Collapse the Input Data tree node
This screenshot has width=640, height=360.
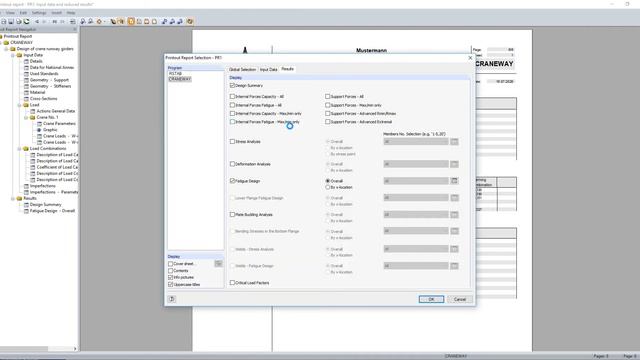coord(13,55)
